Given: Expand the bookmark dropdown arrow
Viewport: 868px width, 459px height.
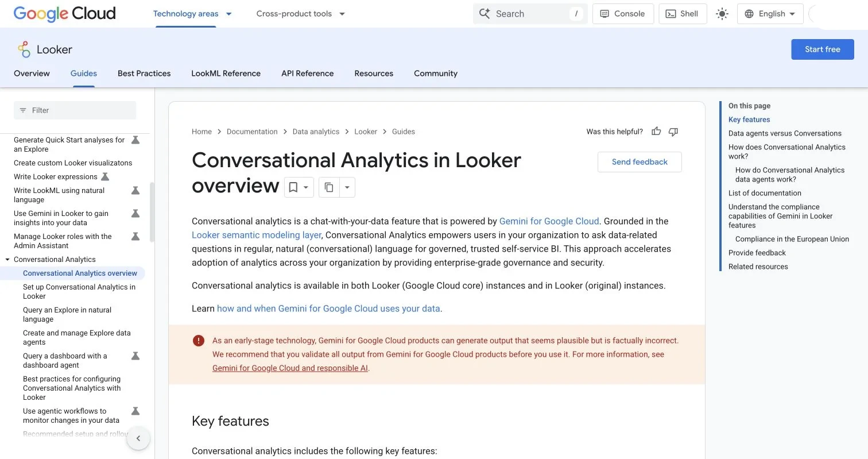Looking at the screenshot, I should 307,187.
